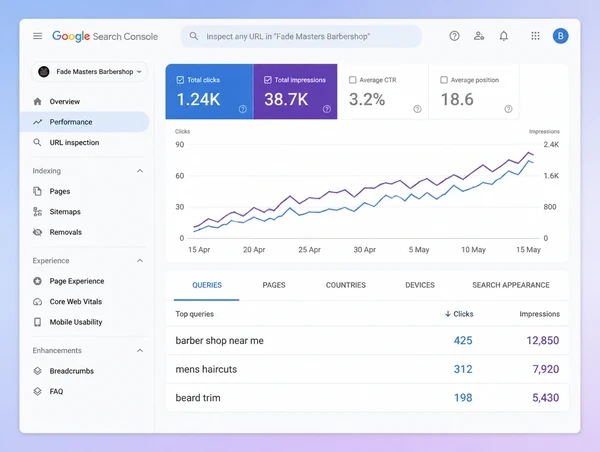Go to Overview in the sidebar
Viewport: 600px width, 452px height.
84,101
